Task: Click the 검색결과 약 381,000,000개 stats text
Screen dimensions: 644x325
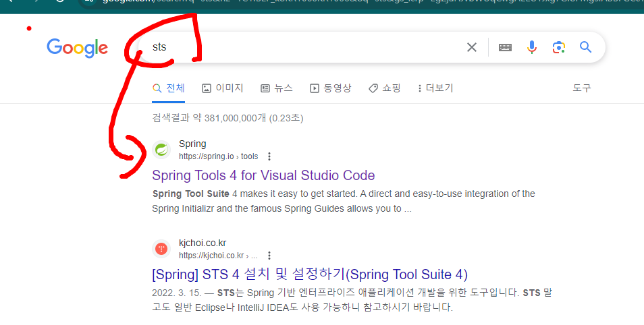Action: click(227, 118)
